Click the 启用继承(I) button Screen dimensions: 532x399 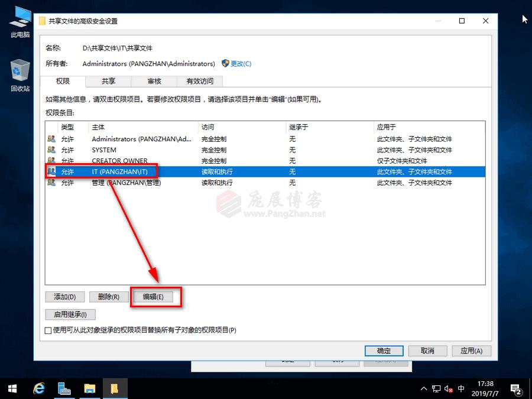[x=70, y=314]
